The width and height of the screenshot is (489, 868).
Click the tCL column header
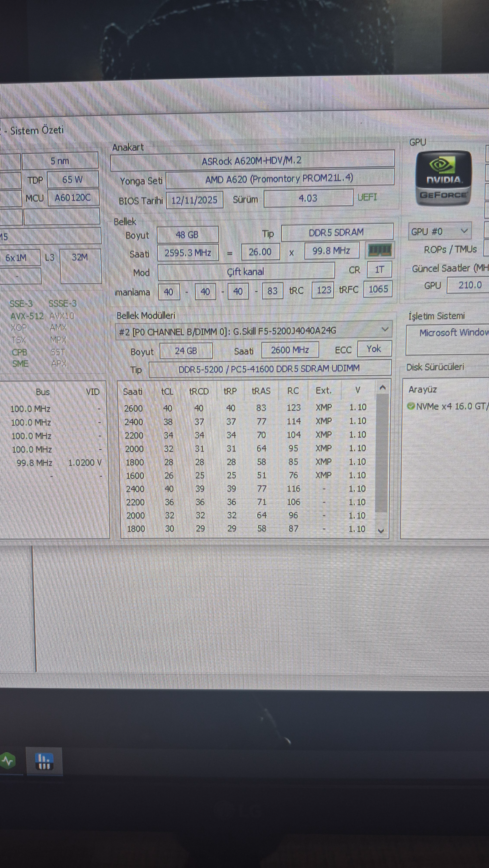[x=167, y=391]
